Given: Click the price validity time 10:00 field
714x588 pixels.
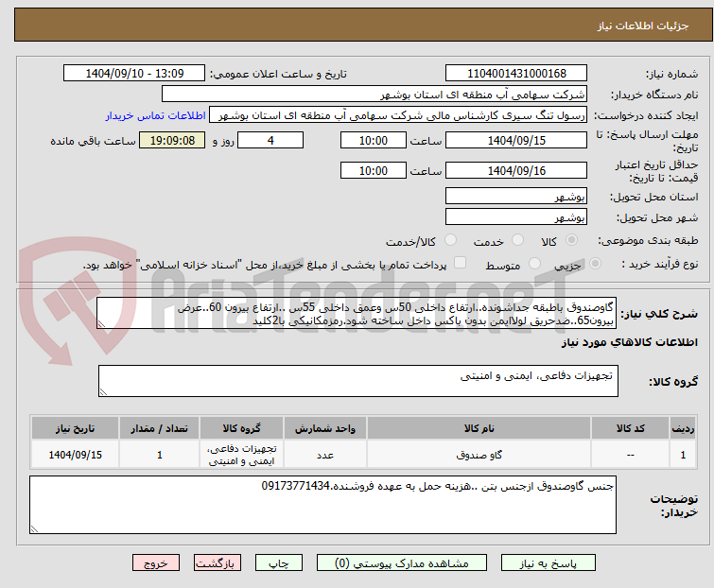Looking at the screenshot, I should [373, 171].
